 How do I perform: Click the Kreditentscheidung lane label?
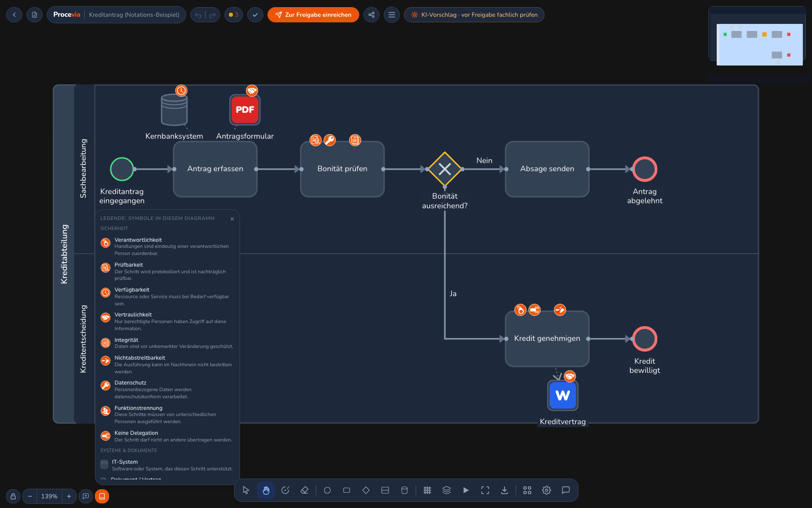pos(84,339)
